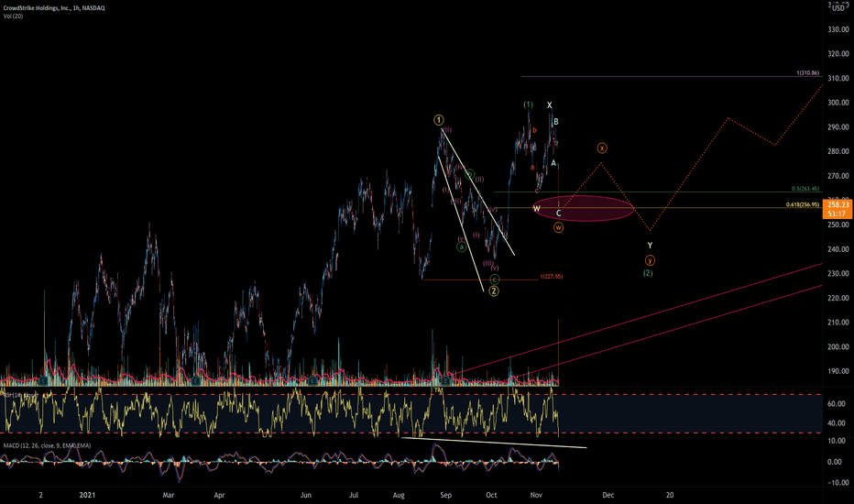The width and height of the screenshot is (854, 504).
Task: Select the red ellipse target zone
Action: (x=584, y=208)
